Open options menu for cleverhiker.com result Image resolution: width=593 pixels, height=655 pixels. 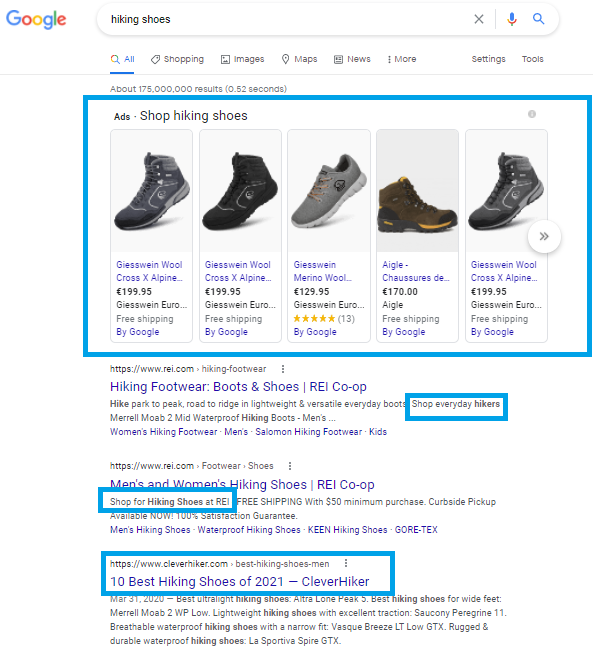[346, 564]
